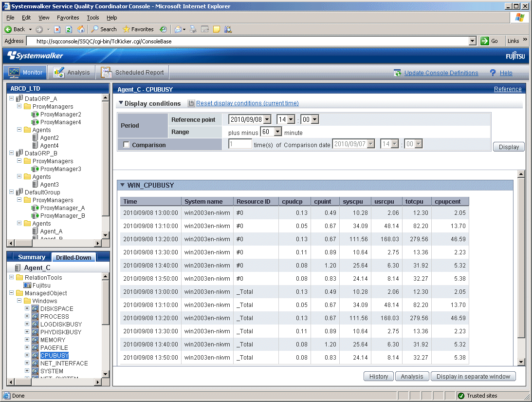Click the bottom tree vertical scrollbar

106,325
